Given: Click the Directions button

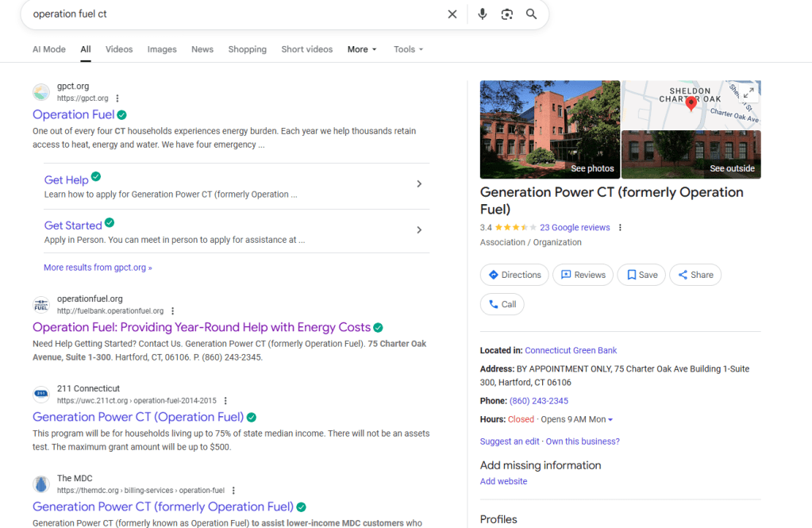Looking at the screenshot, I should (514, 275).
